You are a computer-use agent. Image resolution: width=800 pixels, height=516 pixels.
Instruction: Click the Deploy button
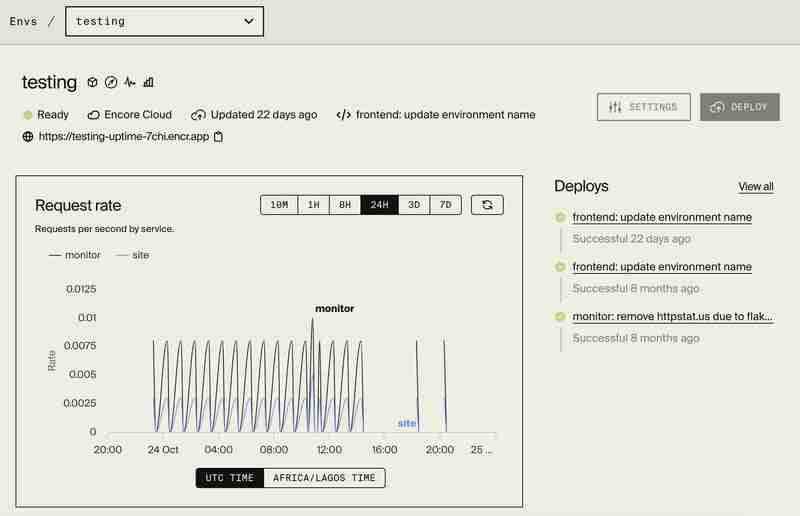point(740,107)
